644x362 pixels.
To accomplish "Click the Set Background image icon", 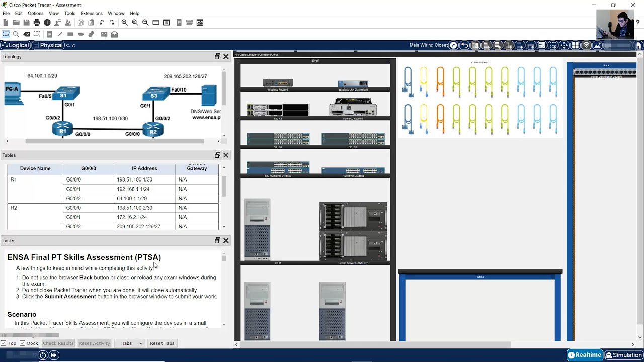I will (x=597, y=45).
